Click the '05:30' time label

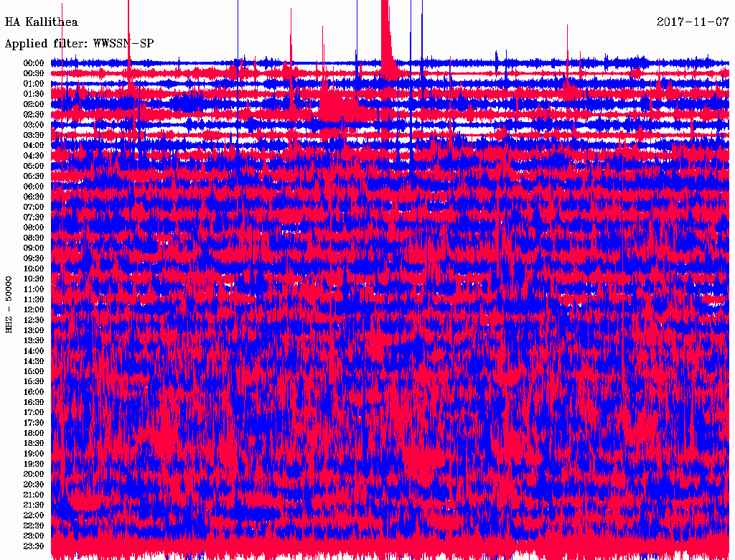click(x=34, y=176)
